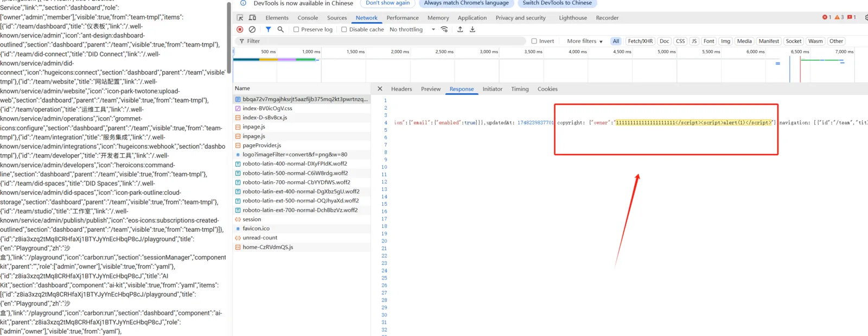The height and width of the screenshot is (336, 868).
Task: Open network search magnifier
Action: (x=280, y=29)
